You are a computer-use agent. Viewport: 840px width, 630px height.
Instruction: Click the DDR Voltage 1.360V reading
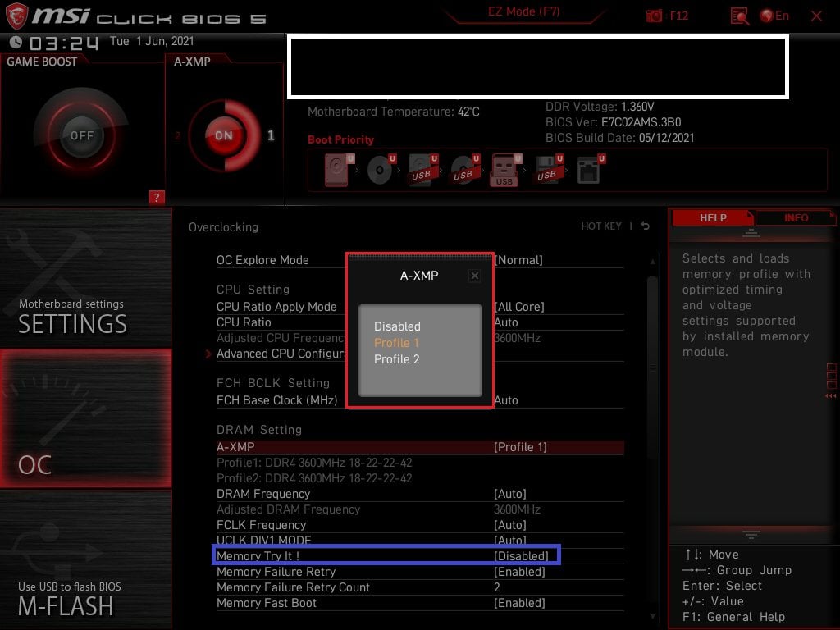point(600,107)
